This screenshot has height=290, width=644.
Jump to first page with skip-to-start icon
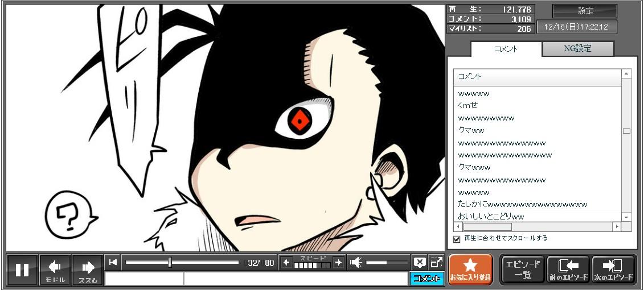[x=113, y=262]
